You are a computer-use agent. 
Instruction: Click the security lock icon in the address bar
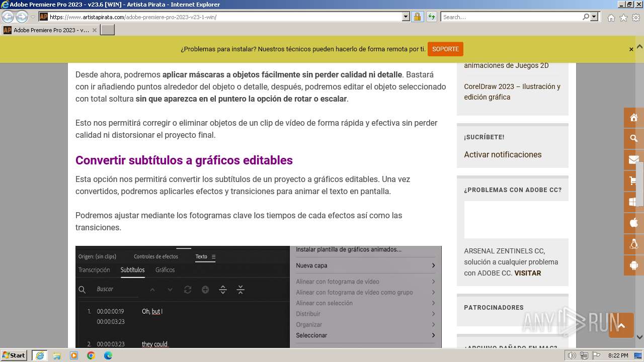coord(417,17)
